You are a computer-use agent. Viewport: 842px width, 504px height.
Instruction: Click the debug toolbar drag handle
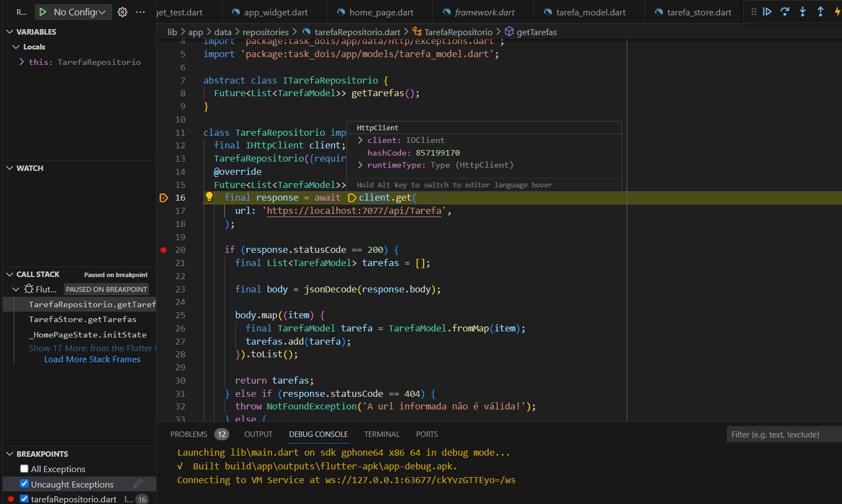coord(754,12)
